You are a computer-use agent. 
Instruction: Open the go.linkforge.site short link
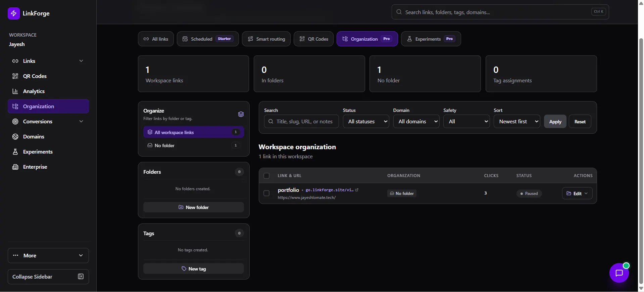point(330,190)
